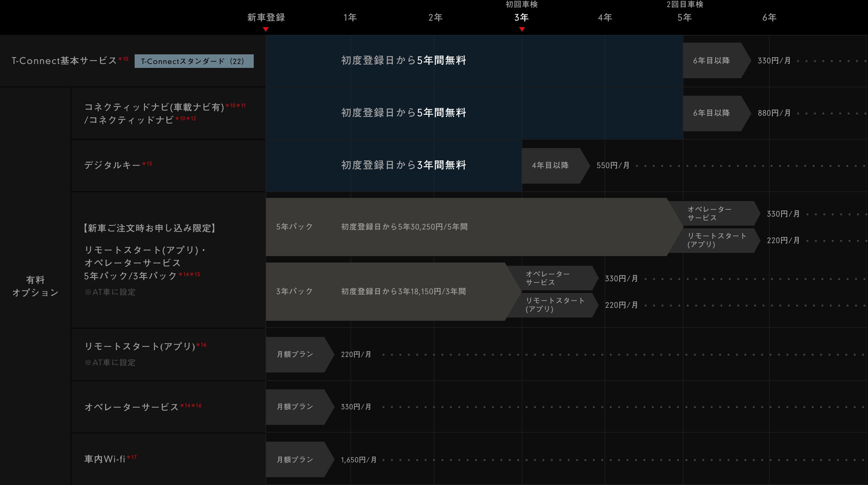Image resolution: width=868 pixels, height=485 pixels.
Task: Click the 1,650円/月 price
Action: [x=359, y=460]
